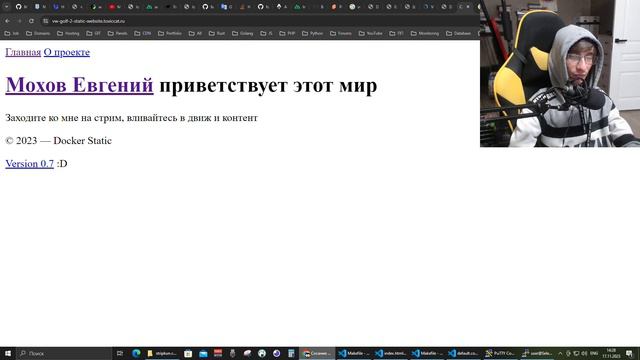Open the Monitoring bookmarks folder
The height and width of the screenshot is (360, 640).
pos(425,33)
